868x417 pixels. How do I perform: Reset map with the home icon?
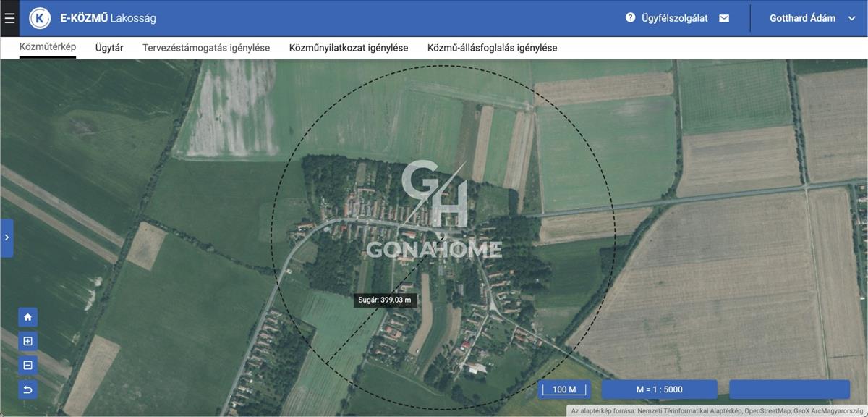[27, 317]
